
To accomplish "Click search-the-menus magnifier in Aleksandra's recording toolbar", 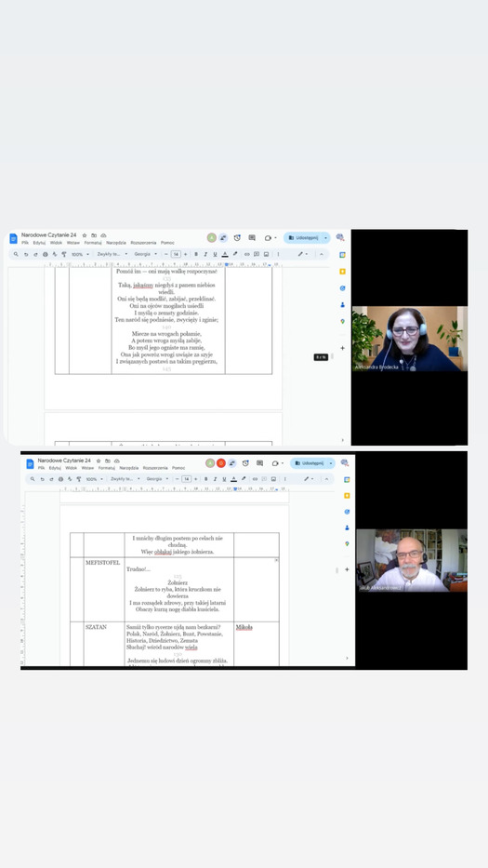I will click(16, 254).
